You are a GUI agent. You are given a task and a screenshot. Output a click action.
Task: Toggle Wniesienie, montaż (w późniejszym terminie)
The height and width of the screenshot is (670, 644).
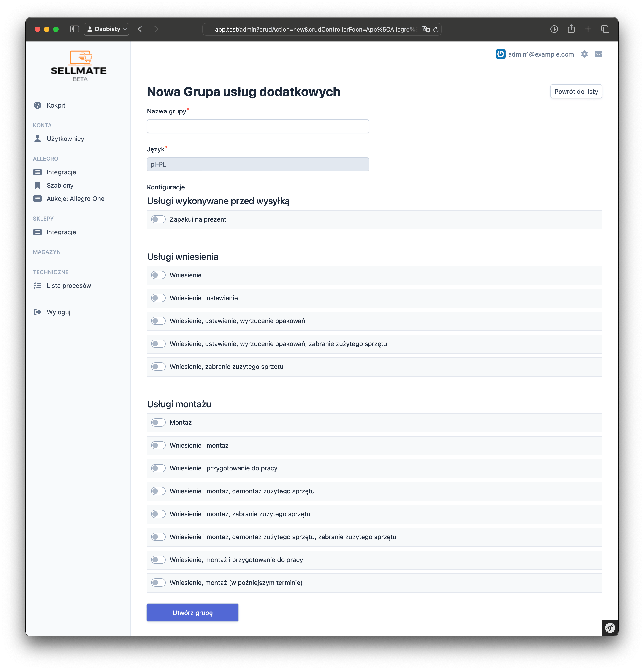coord(158,583)
